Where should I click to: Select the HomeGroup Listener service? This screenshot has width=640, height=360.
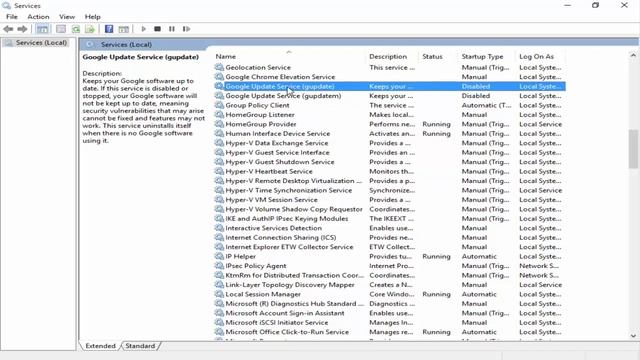pos(389,115)
